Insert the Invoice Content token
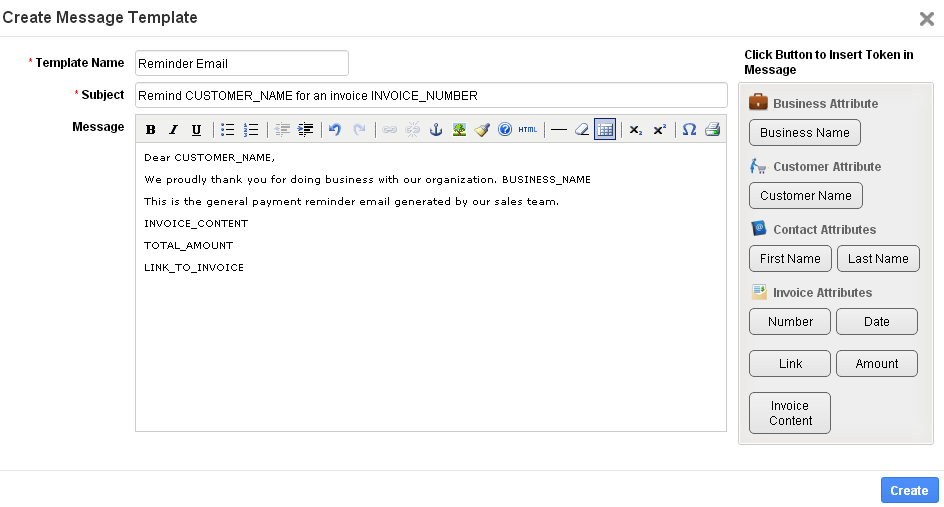944x507 pixels. (x=790, y=413)
